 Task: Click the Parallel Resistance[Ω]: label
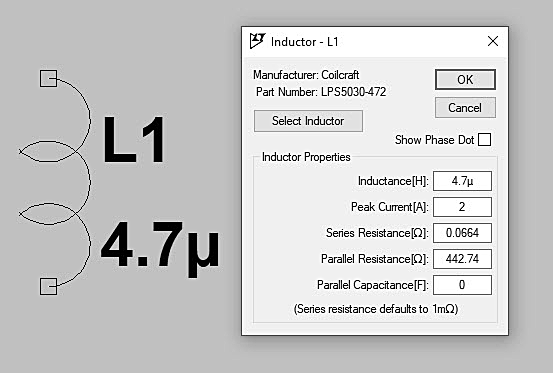pyautogui.click(x=375, y=259)
